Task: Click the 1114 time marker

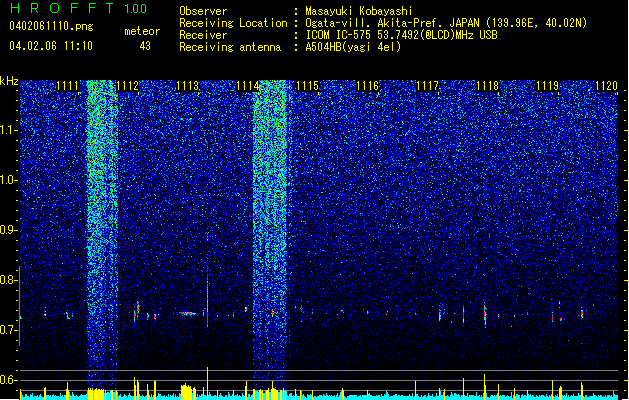Action: [248, 86]
